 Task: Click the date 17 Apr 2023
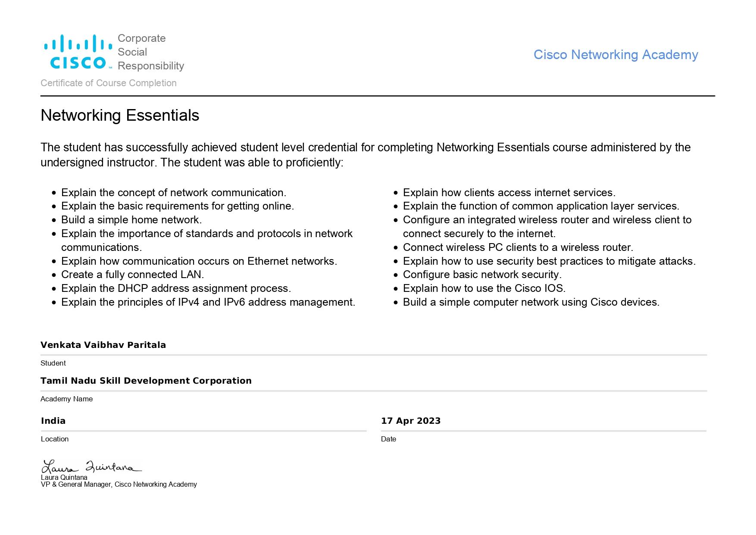pos(411,421)
